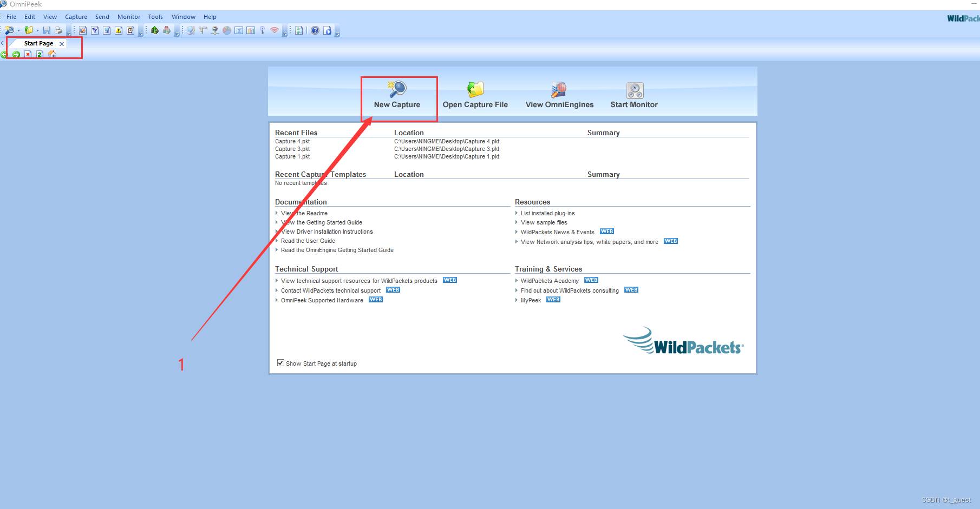Open the Read the User Guide link
Screen dimensions: 980x509
(x=308, y=241)
